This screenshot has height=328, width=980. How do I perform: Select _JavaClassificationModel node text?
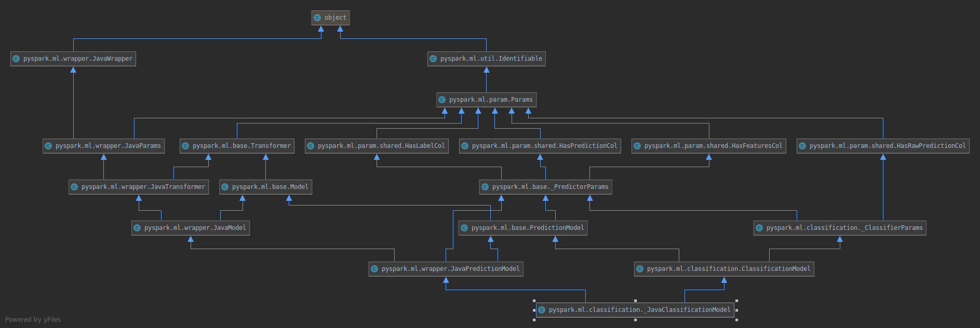[x=640, y=310]
